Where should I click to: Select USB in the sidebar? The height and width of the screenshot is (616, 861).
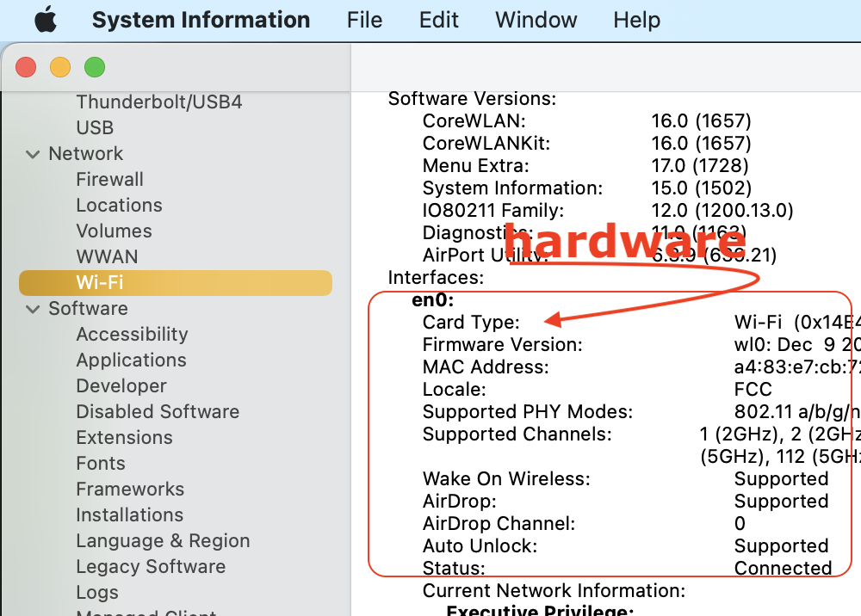click(x=95, y=128)
